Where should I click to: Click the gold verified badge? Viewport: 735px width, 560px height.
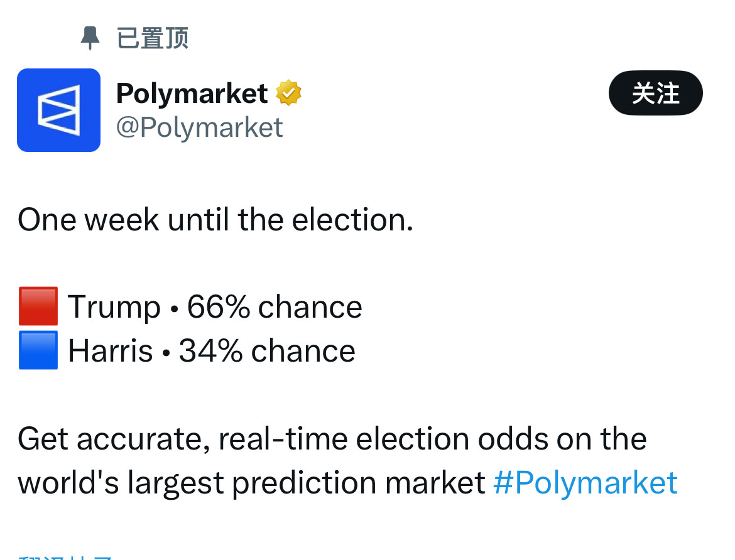[288, 94]
